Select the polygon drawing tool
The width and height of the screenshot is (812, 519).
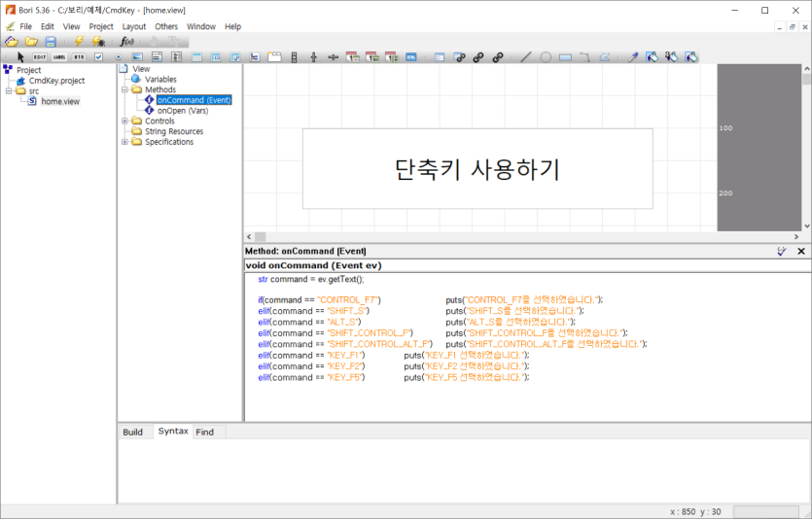coord(604,57)
